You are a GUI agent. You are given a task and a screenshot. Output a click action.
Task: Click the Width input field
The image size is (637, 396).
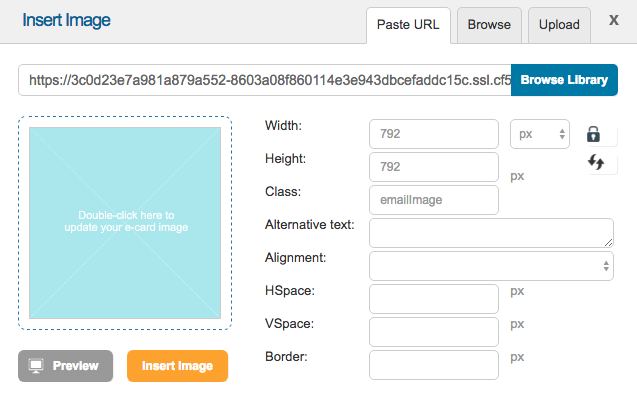click(434, 134)
